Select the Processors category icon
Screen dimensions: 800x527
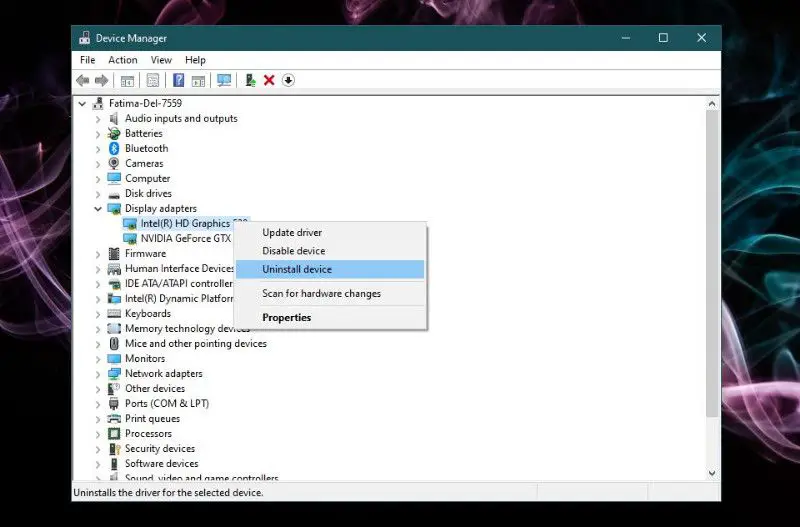click(114, 434)
